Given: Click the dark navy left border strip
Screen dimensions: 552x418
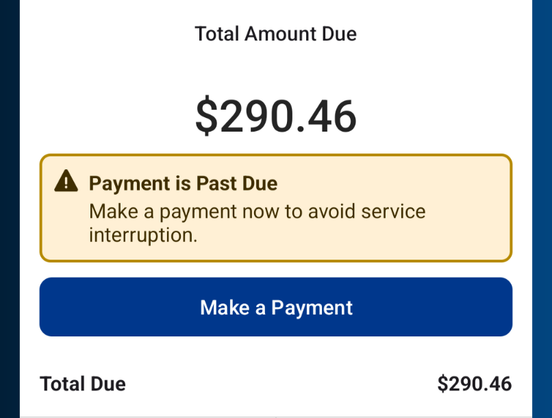Looking at the screenshot, I should pos(10,209).
